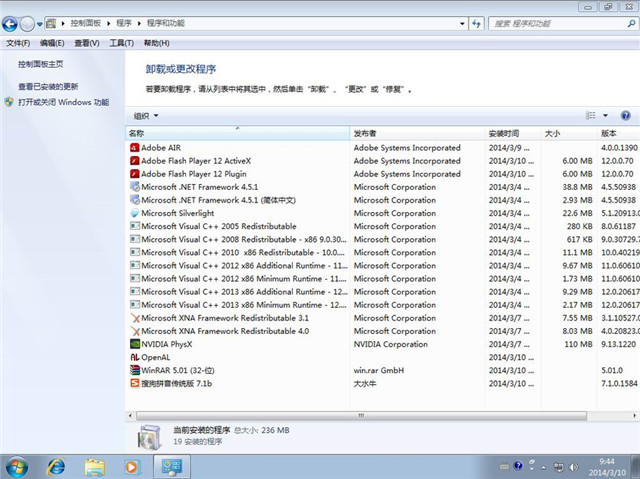Select the Adobe AIR program entry
This screenshot has width=640, height=479.
[x=161, y=148]
